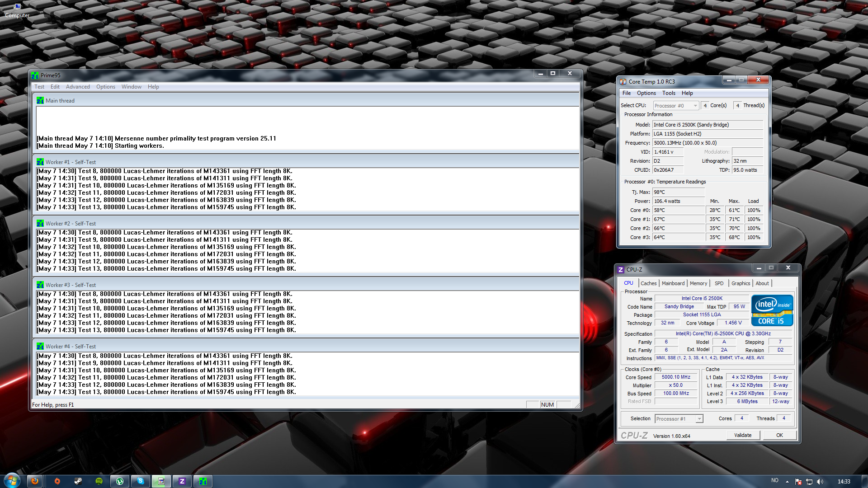Switch to About tab in CPU-Z
The width and height of the screenshot is (868, 488).
[x=762, y=283]
